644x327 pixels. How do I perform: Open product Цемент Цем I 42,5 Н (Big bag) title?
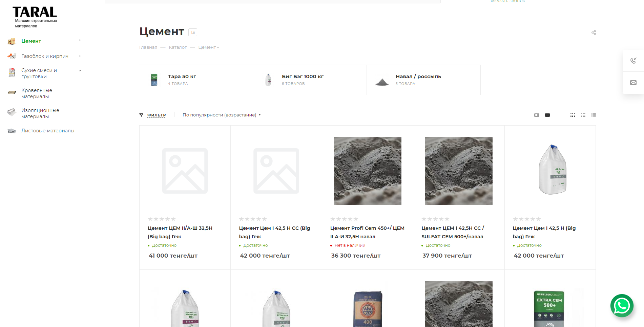pos(544,232)
